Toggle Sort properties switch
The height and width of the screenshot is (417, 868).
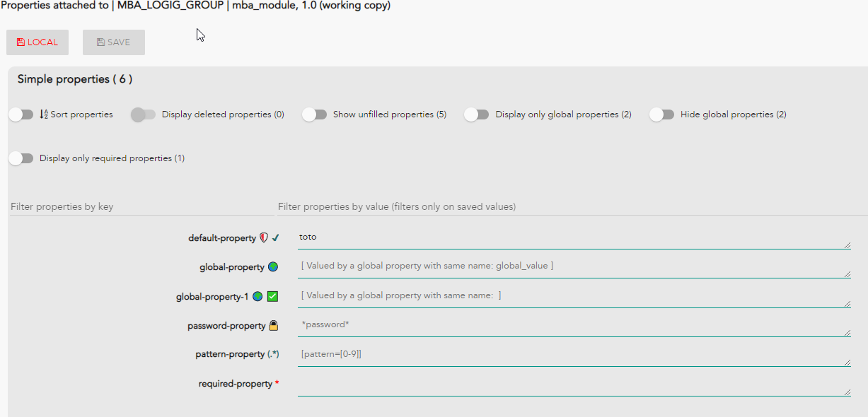pyautogui.click(x=21, y=114)
